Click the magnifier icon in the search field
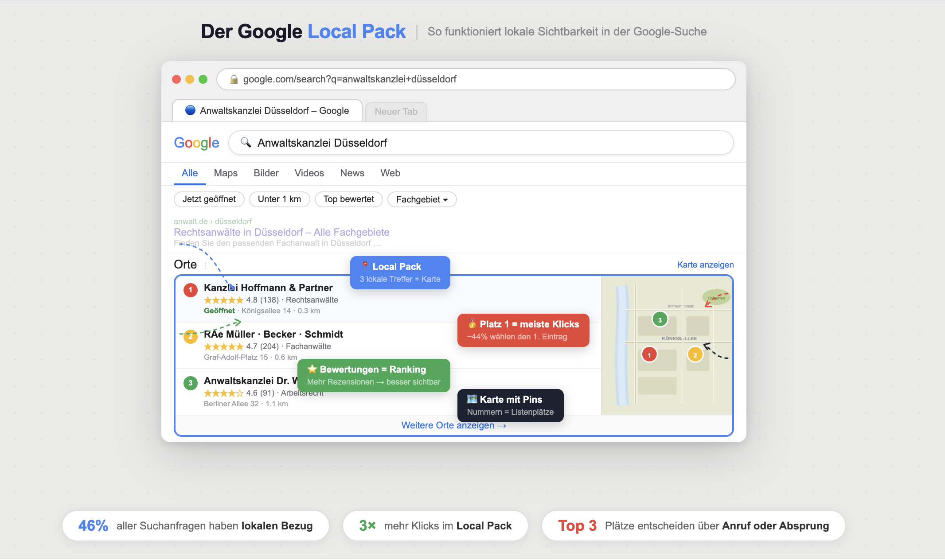The width and height of the screenshot is (945, 560). (246, 143)
